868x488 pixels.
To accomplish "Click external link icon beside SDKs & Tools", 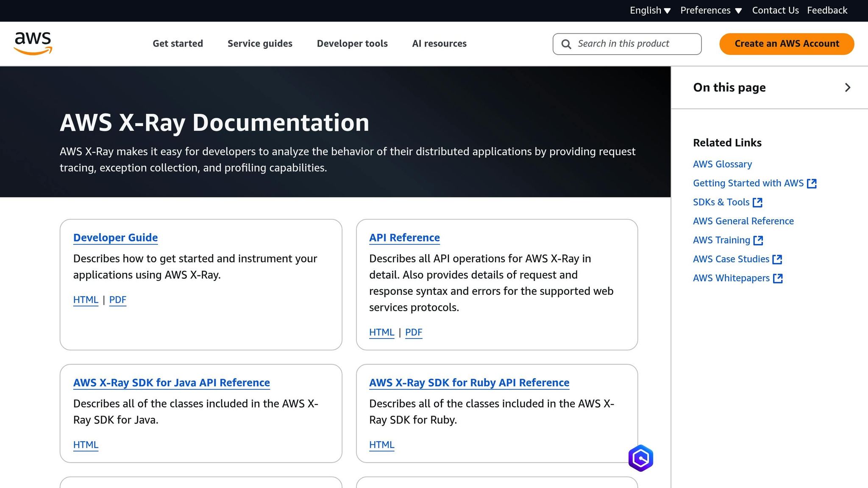I will pyautogui.click(x=757, y=202).
